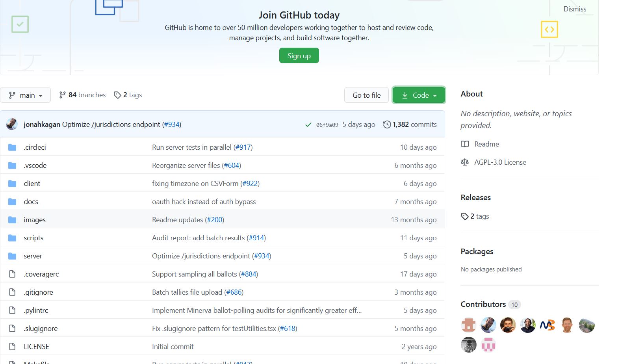618x364 pixels.
Task: Click the Releases tag icon in sidebar
Action: click(x=465, y=216)
